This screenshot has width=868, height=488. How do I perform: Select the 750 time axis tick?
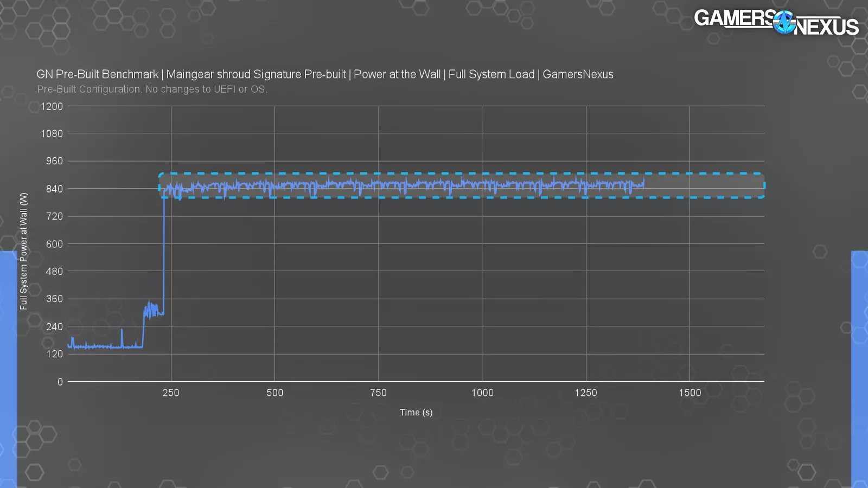pyautogui.click(x=378, y=393)
